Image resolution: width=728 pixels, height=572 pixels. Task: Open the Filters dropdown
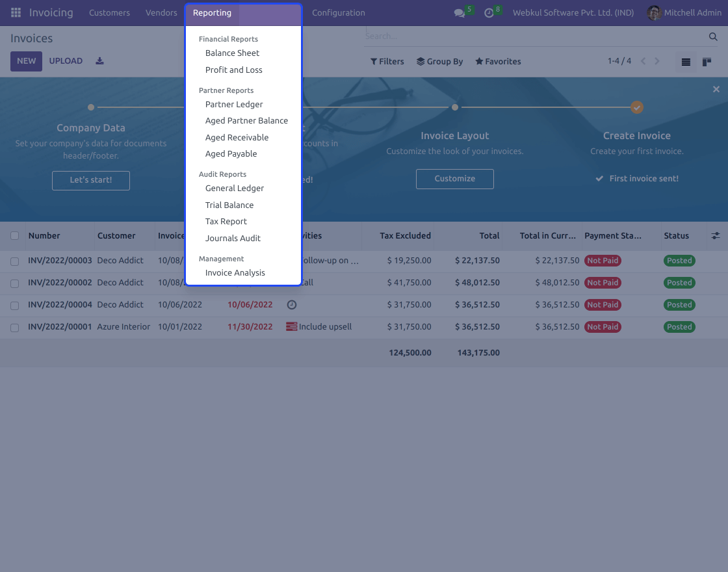pyautogui.click(x=387, y=61)
